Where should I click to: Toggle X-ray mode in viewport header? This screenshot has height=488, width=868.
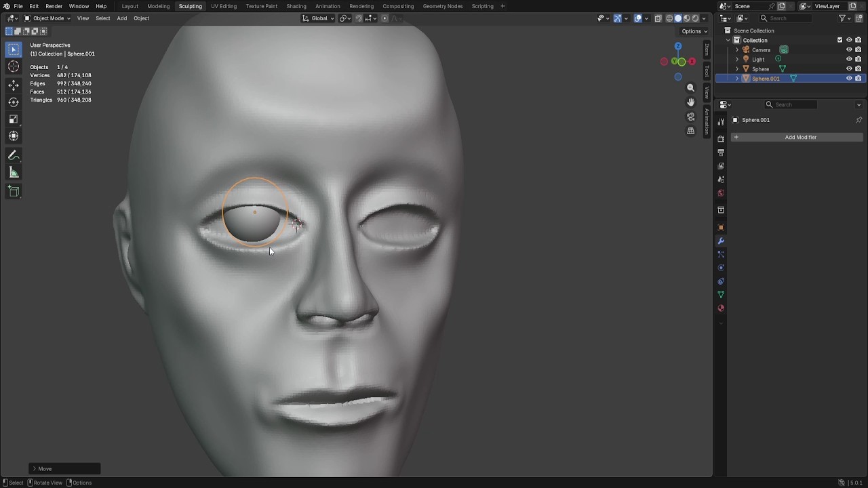click(x=658, y=18)
